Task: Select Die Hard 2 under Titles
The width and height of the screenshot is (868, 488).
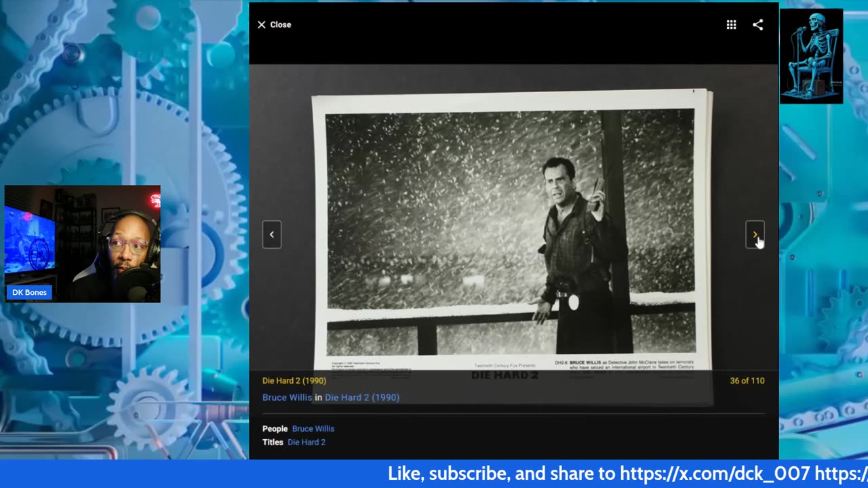Action: (307, 443)
